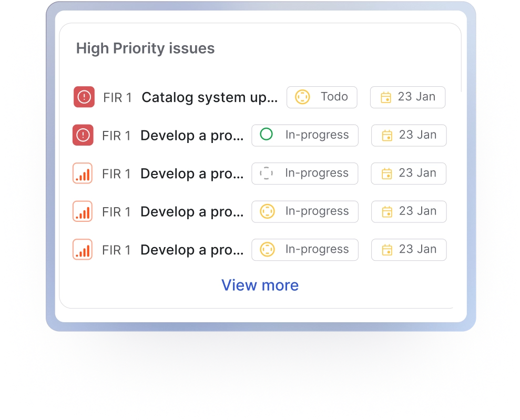Open In-progress state dropdown on second row
Screen dimensions: 520x420
point(305,135)
